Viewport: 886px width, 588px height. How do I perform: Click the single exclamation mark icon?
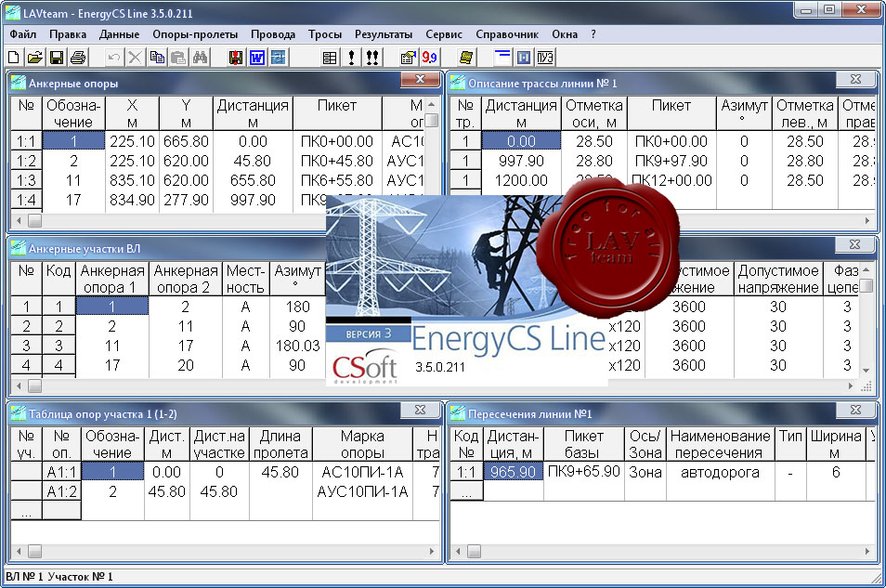[351, 57]
